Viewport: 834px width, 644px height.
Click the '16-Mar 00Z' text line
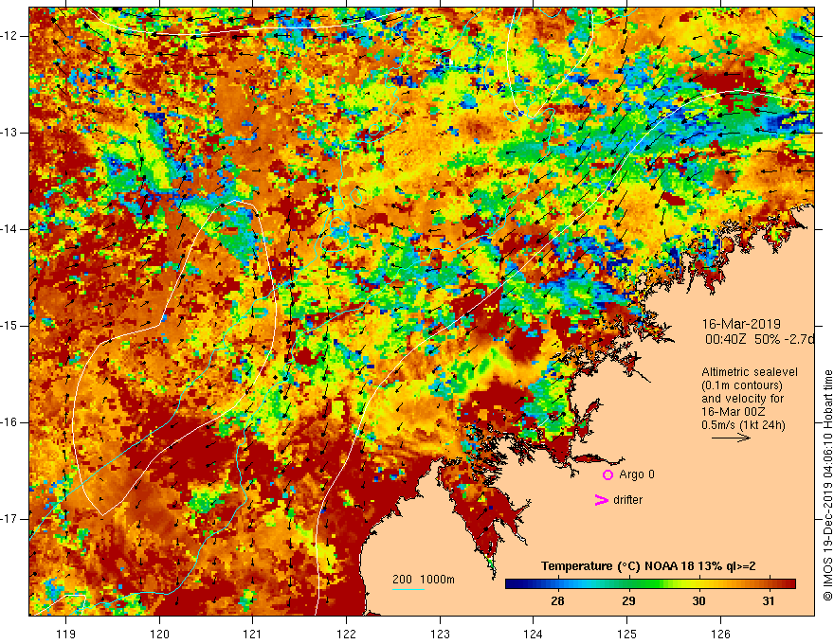point(735,412)
